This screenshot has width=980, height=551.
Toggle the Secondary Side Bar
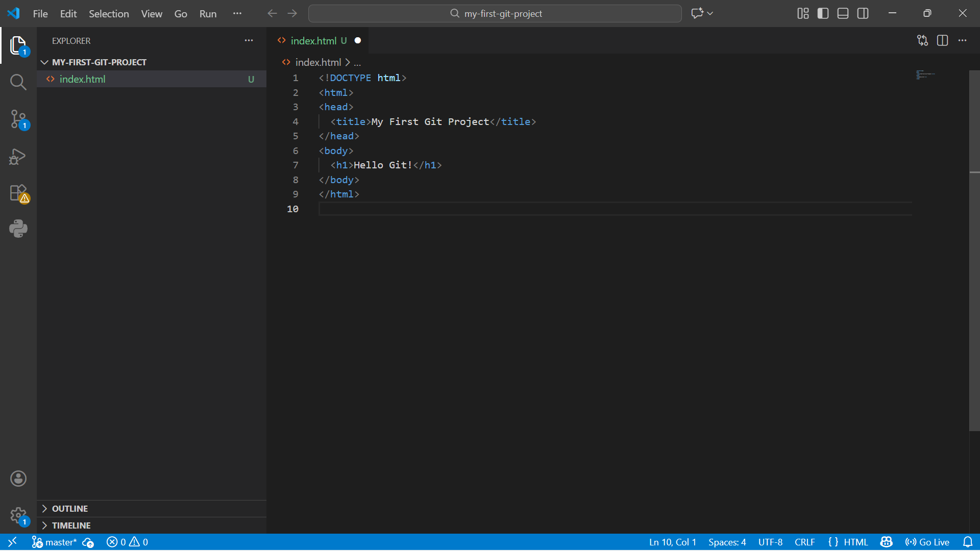863,13
